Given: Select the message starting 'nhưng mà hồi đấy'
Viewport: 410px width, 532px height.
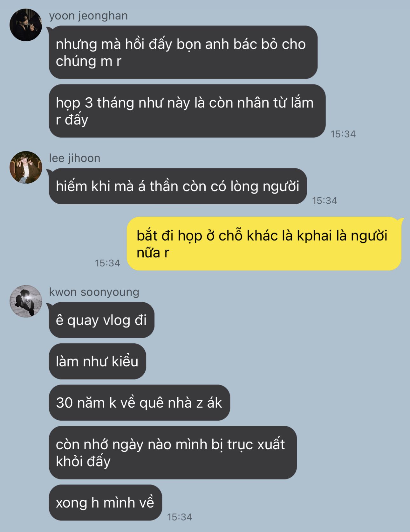Looking at the screenshot, I should pos(183,52).
